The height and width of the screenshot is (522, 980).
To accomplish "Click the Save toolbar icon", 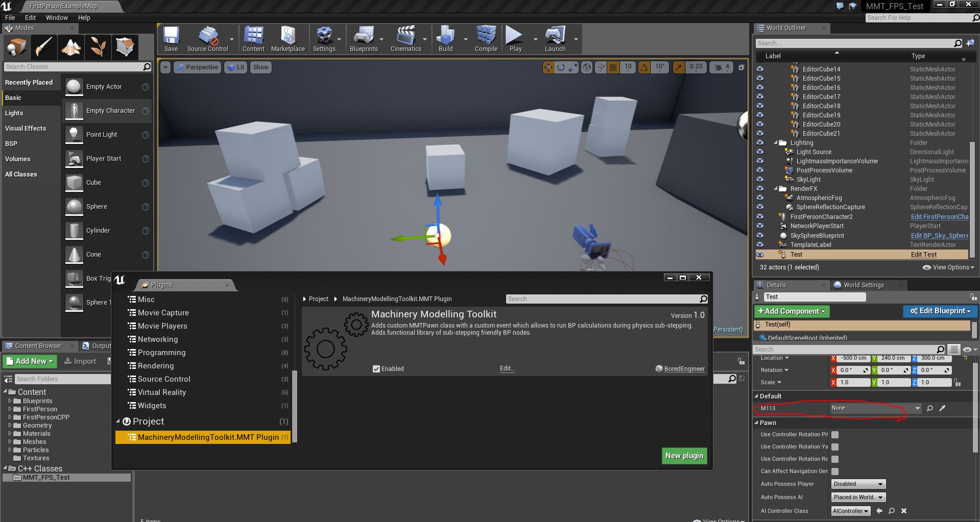I will [x=171, y=39].
